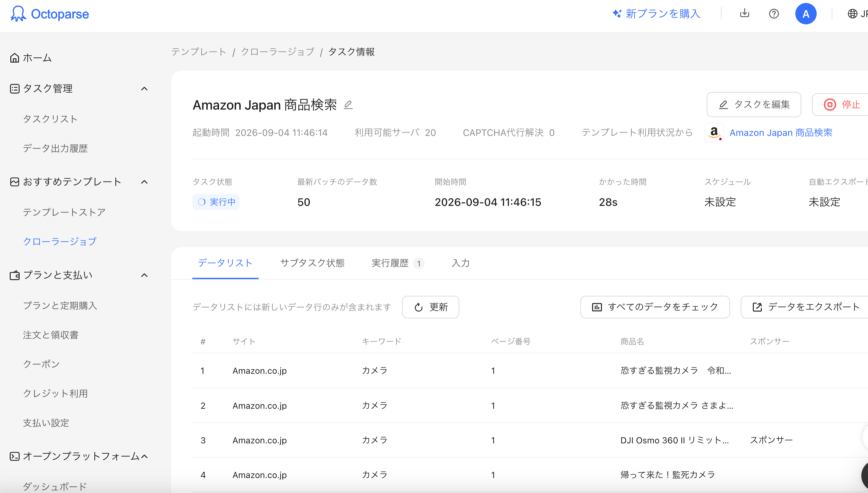Open テンプレートストア in sidebar
This screenshot has height=493, width=868.
[64, 212]
